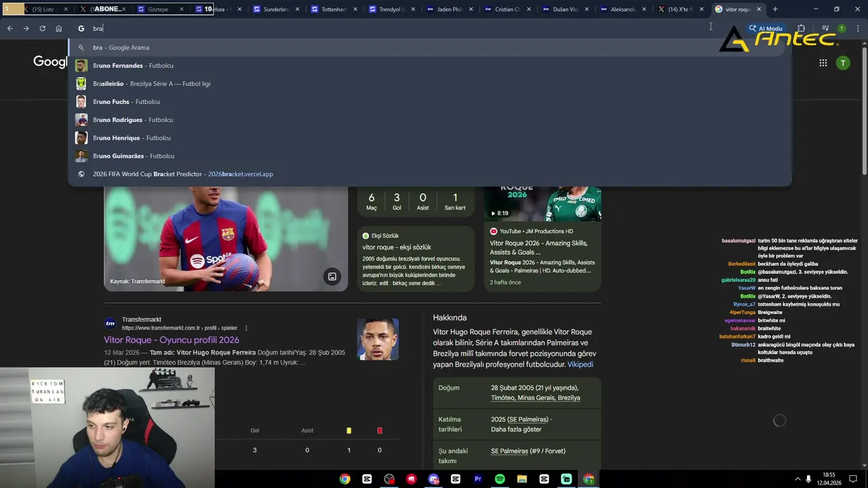868x488 pixels.
Task: Open the browser home page icon
Action: tap(58, 28)
